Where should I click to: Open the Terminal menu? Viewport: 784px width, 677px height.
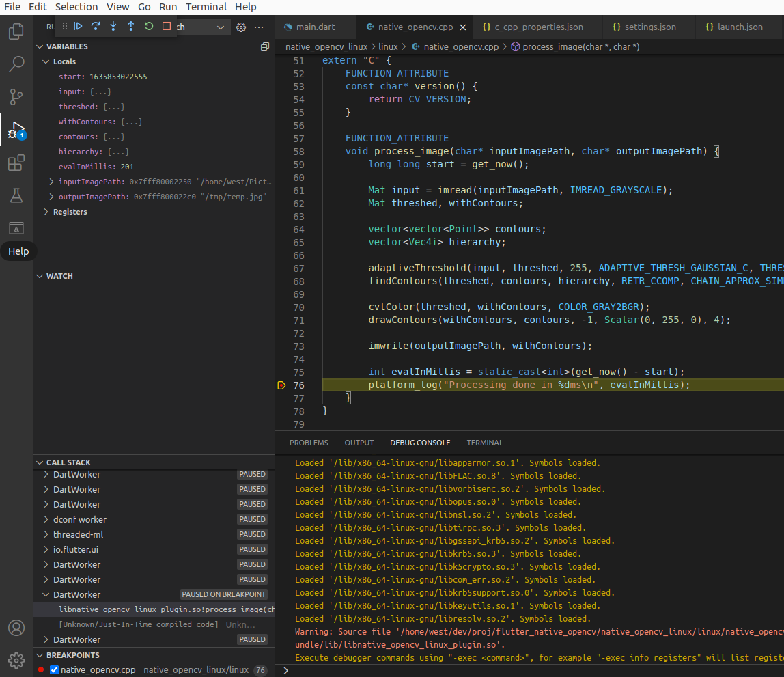[206, 7]
